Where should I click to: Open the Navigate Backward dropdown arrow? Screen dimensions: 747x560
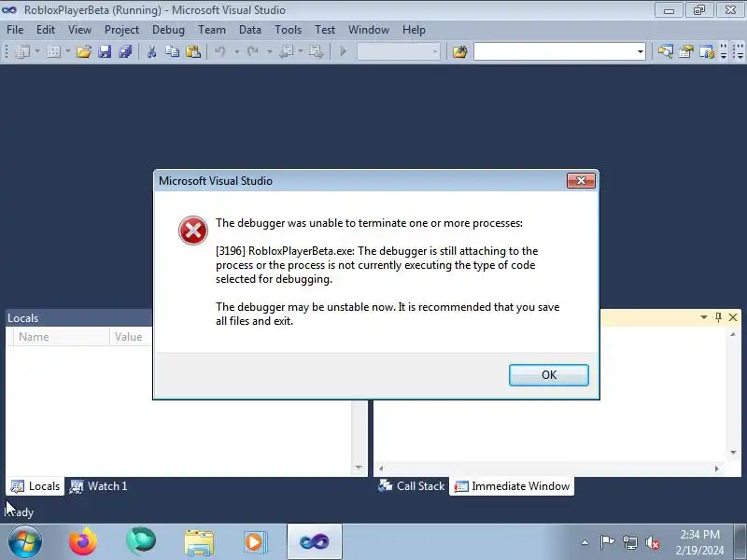click(x=301, y=51)
